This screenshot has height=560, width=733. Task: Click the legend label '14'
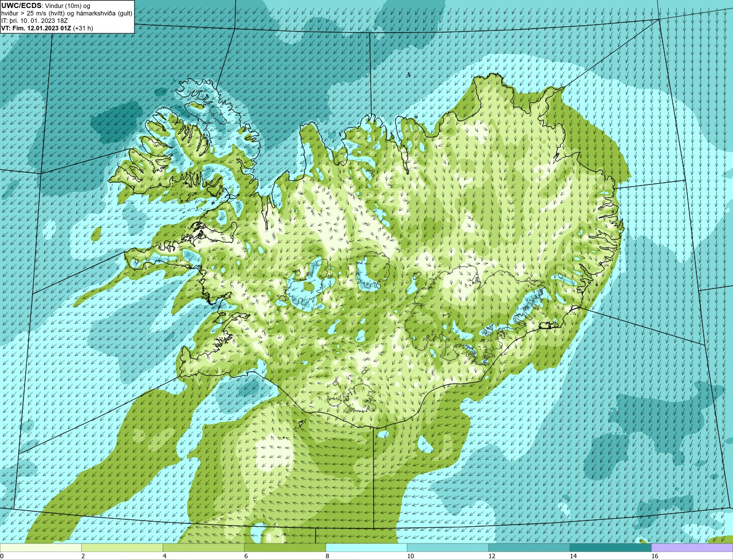pyautogui.click(x=573, y=556)
